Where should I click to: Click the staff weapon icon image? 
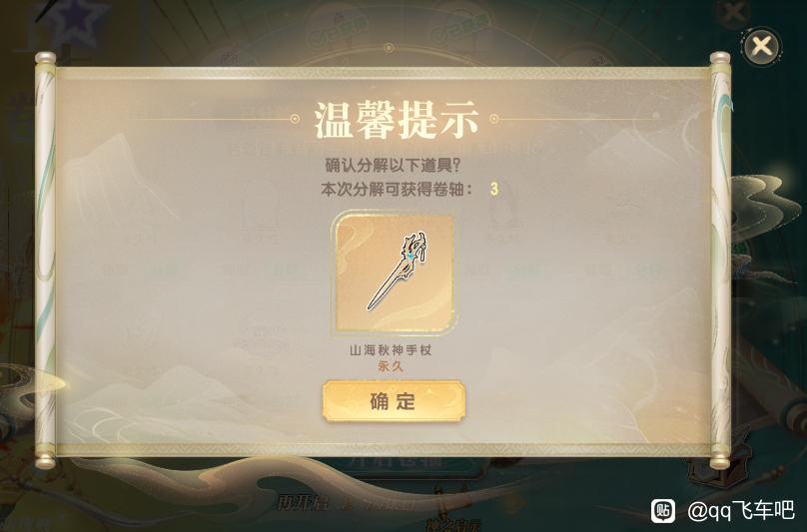point(399,270)
